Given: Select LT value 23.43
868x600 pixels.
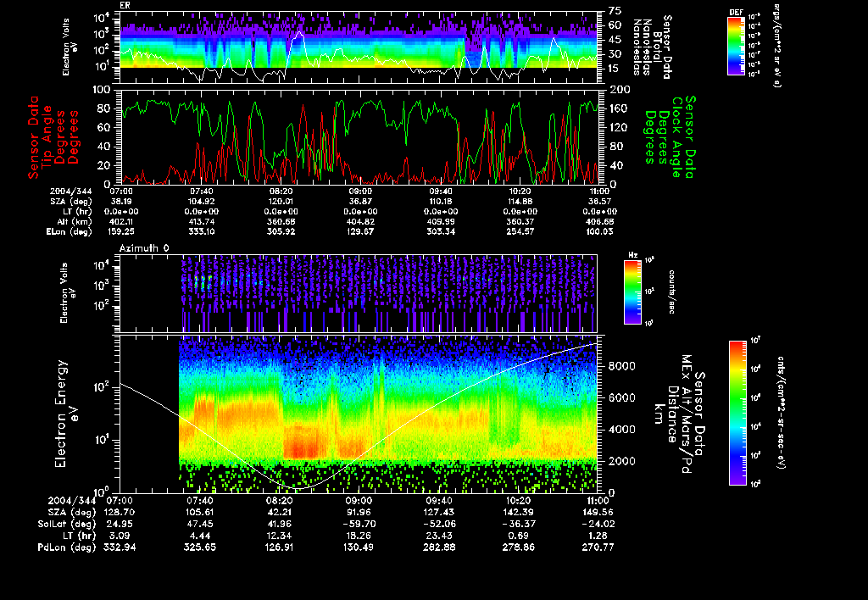Looking at the screenshot, I should 439,536.
